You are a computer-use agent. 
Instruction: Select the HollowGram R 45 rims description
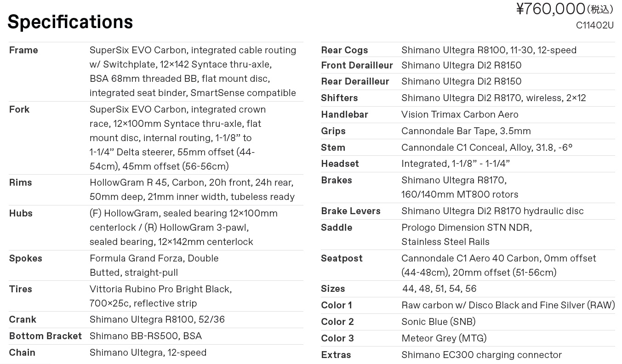(192, 190)
